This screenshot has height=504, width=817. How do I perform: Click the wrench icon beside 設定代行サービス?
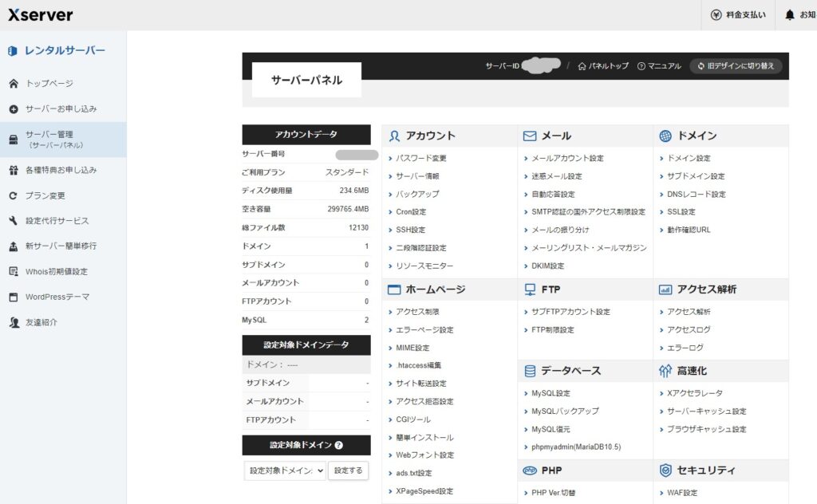14,221
